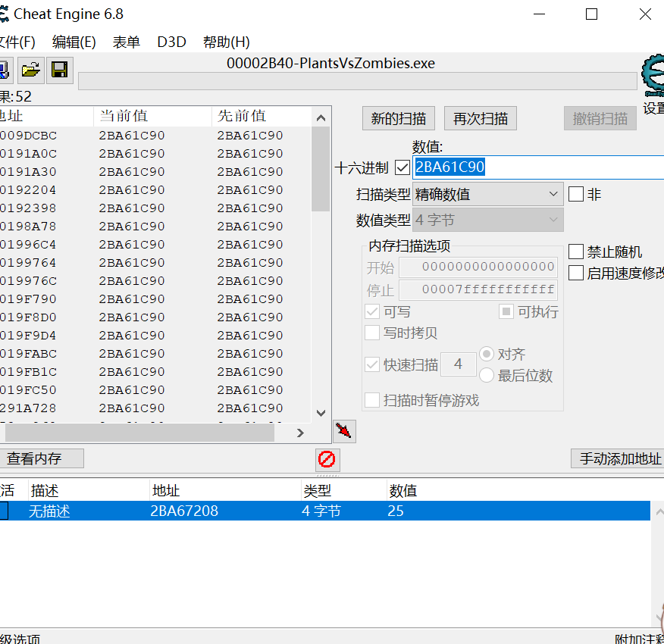Select result row address 0192204
The height and width of the screenshot is (644, 664).
tap(155, 190)
